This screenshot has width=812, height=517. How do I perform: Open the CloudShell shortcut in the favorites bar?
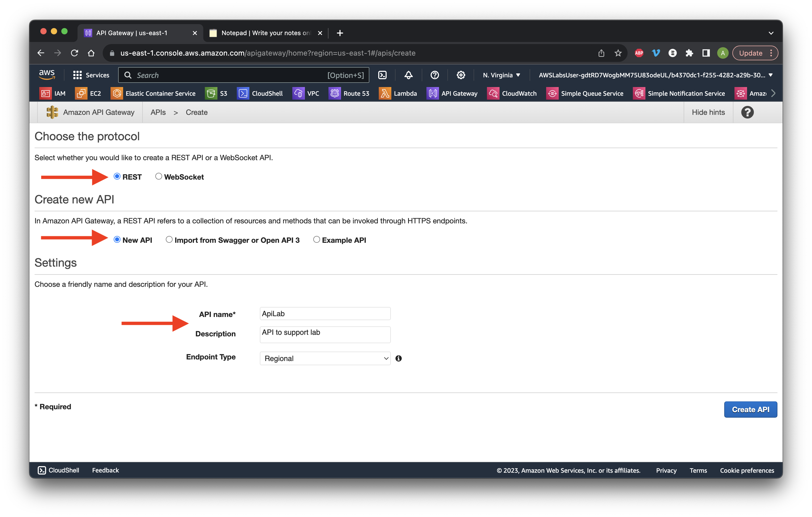point(260,94)
